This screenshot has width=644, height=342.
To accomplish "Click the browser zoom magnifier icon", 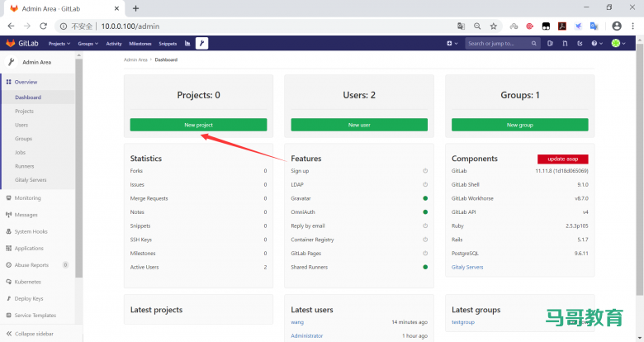I will (x=477, y=26).
